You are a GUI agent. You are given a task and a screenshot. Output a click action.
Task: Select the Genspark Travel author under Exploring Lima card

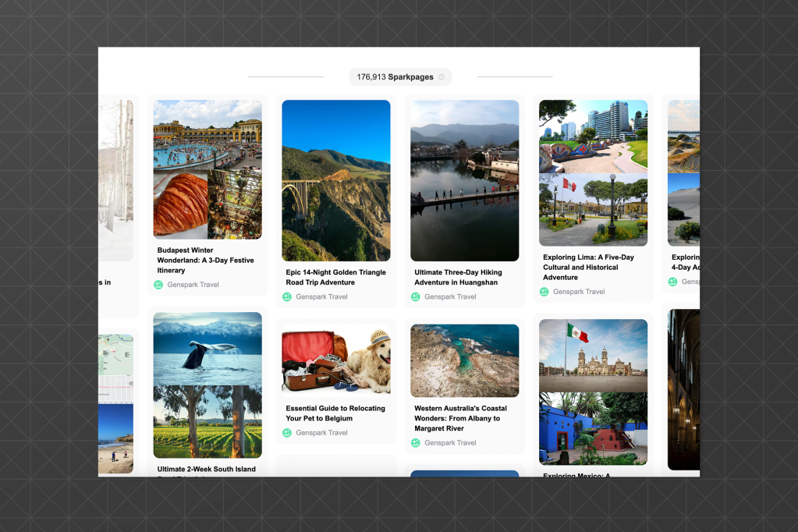[579, 292]
